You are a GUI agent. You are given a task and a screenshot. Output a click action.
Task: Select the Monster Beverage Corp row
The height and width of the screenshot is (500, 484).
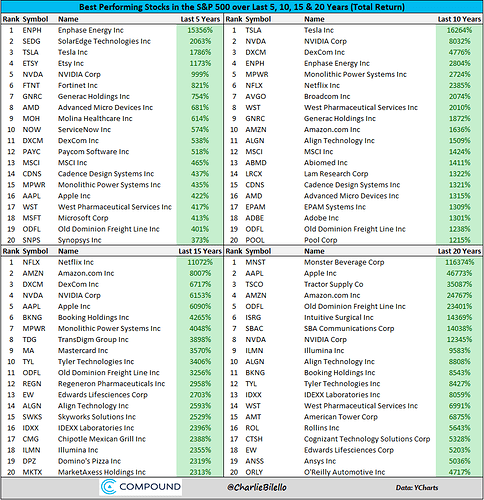[x=353, y=262]
